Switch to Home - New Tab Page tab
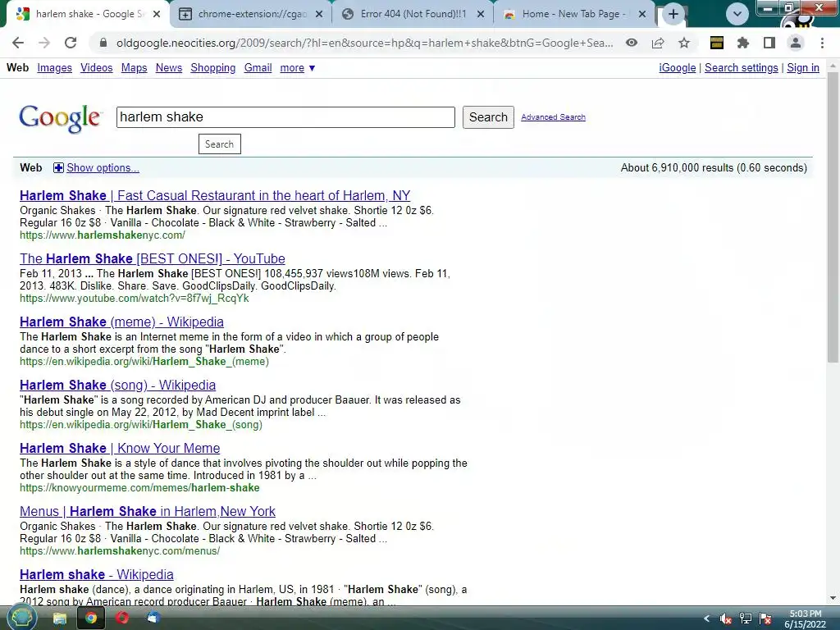The width and height of the screenshot is (840, 630). point(573,14)
